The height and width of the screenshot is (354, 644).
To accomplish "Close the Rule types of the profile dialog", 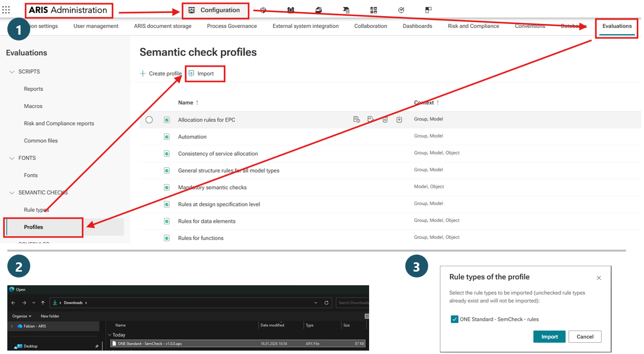I will [x=599, y=278].
